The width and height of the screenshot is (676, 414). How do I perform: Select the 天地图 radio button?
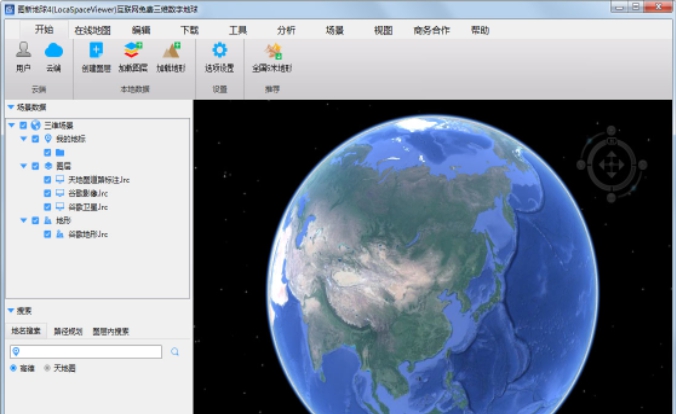pos(47,368)
